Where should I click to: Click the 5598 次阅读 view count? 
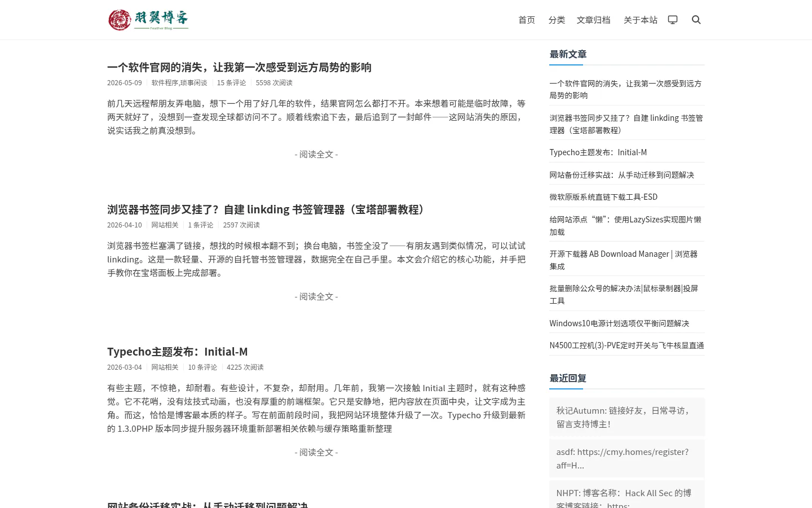point(274,82)
